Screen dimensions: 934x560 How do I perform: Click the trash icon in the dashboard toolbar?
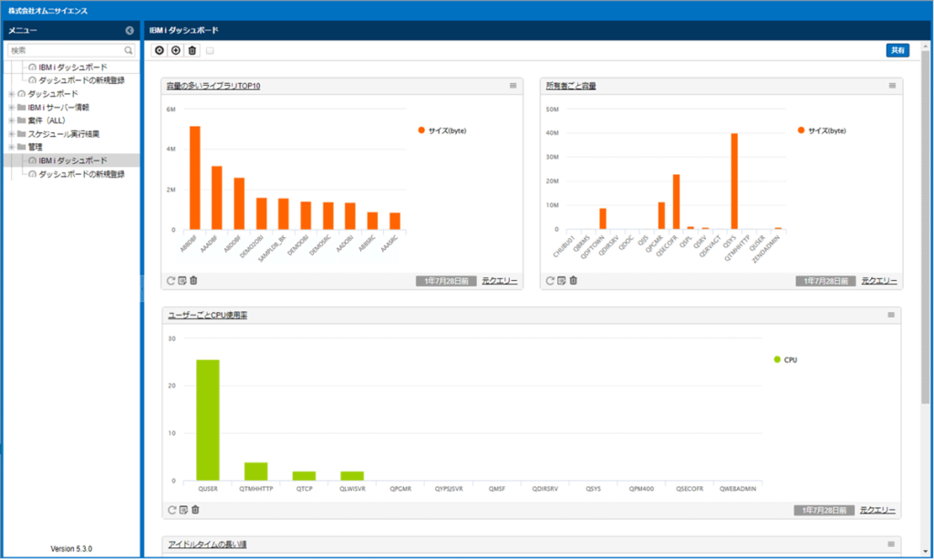pyautogui.click(x=191, y=50)
